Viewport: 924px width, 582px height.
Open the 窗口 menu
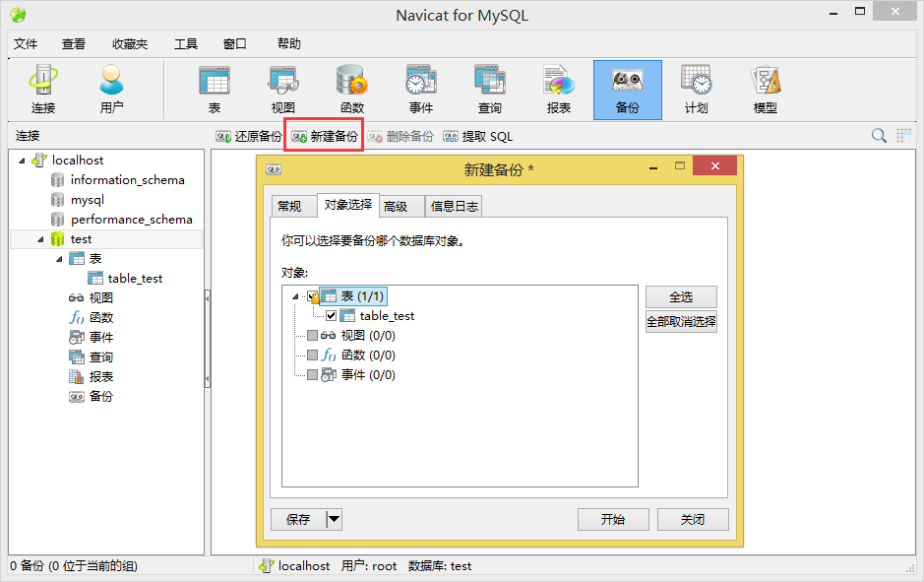click(x=234, y=43)
